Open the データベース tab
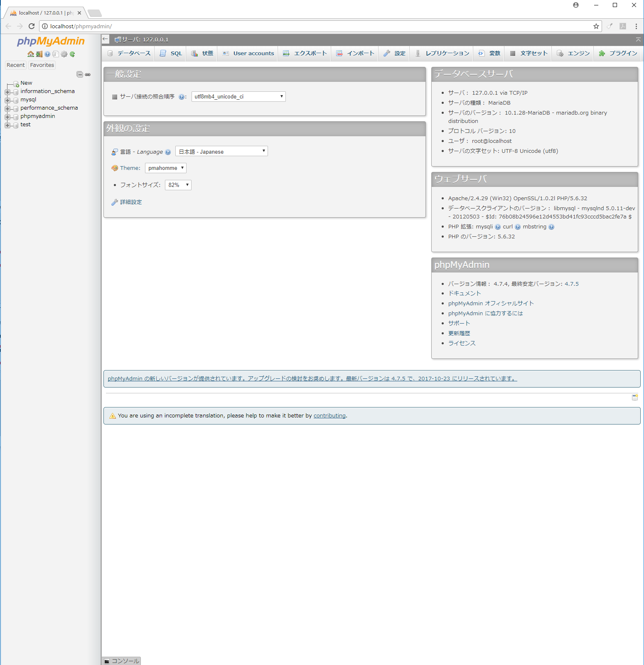The height and width of the screenshot is (665, 644). coord(129,53)
